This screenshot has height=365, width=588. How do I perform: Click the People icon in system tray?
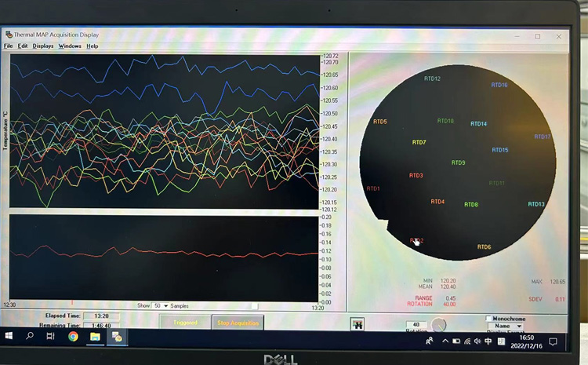point(430,341)
